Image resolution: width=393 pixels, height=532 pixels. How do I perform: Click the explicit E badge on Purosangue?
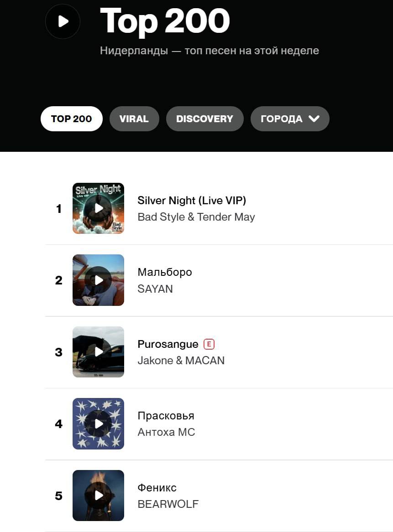click(209, 344)
